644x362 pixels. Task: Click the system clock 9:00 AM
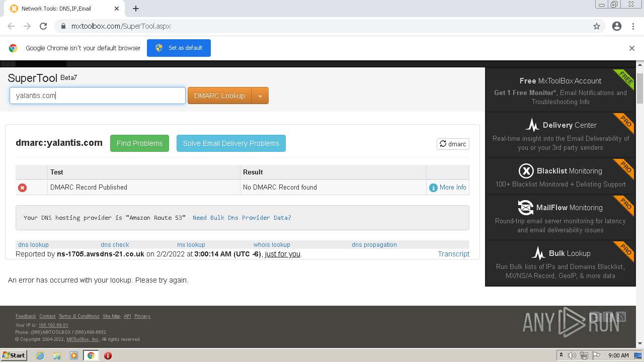618,355
